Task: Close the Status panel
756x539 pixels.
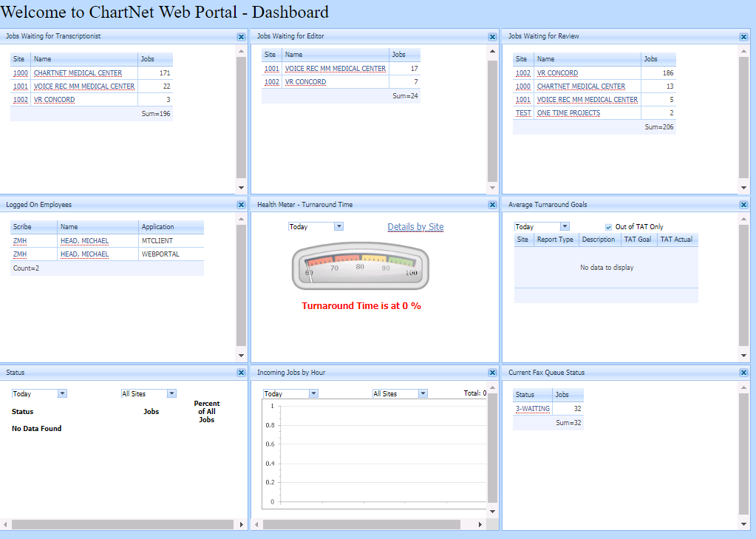Action: [x=241, y=373]
